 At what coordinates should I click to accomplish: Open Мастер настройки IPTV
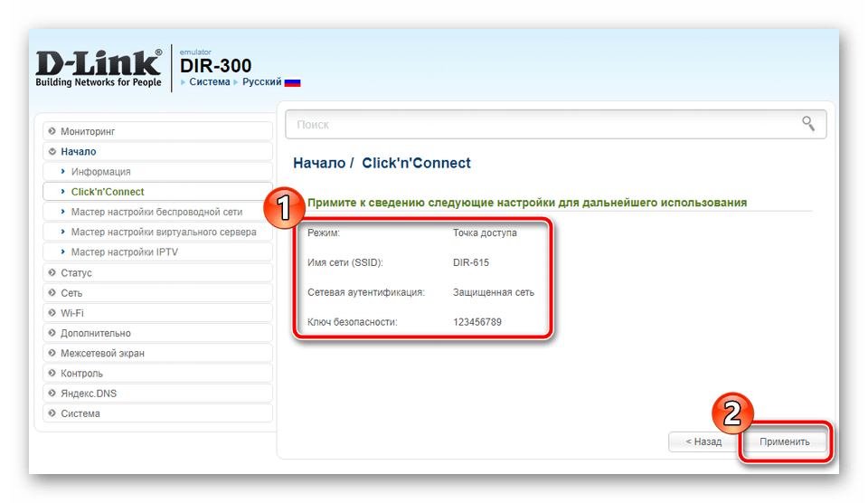(x=157, y=252)
